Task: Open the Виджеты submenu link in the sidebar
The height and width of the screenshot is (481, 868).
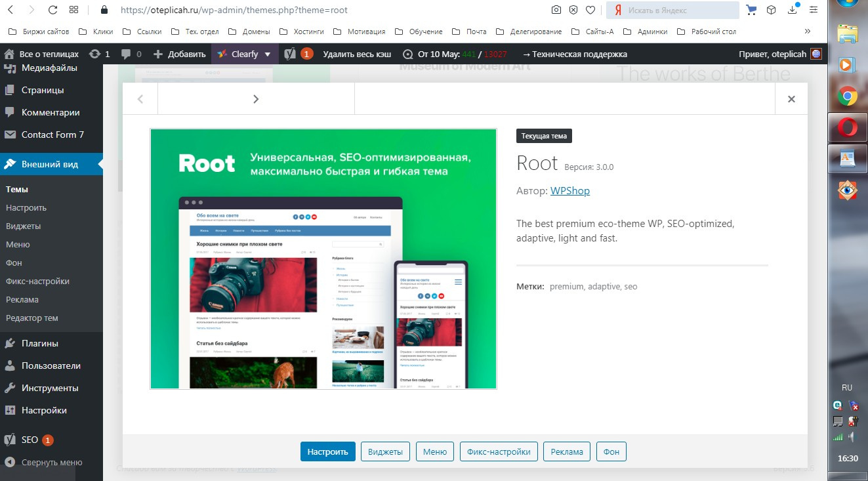Action: pyautogui.click(x=24, y=226)
